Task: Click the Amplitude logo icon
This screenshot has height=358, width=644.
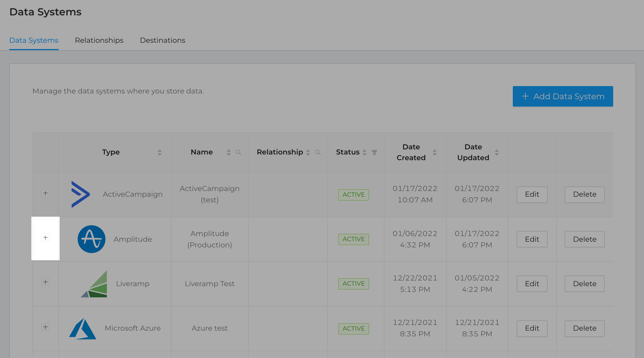Action: (92, 239)
